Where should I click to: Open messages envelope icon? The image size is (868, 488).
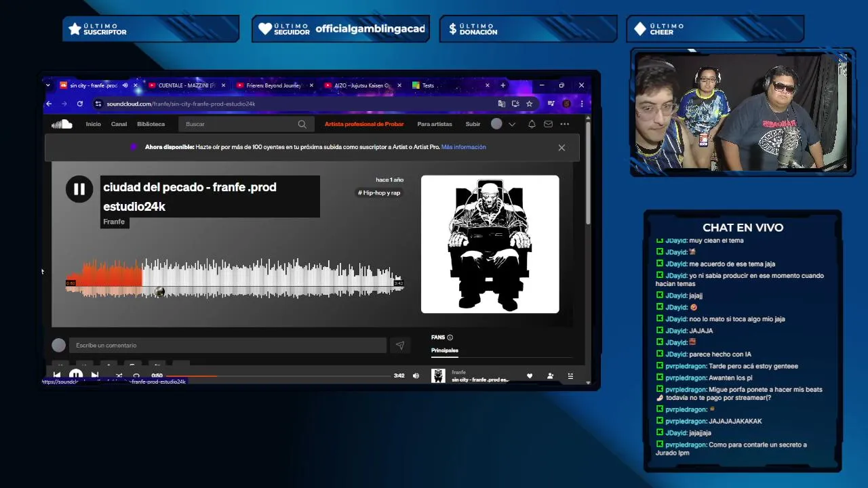tap(548, 124)
